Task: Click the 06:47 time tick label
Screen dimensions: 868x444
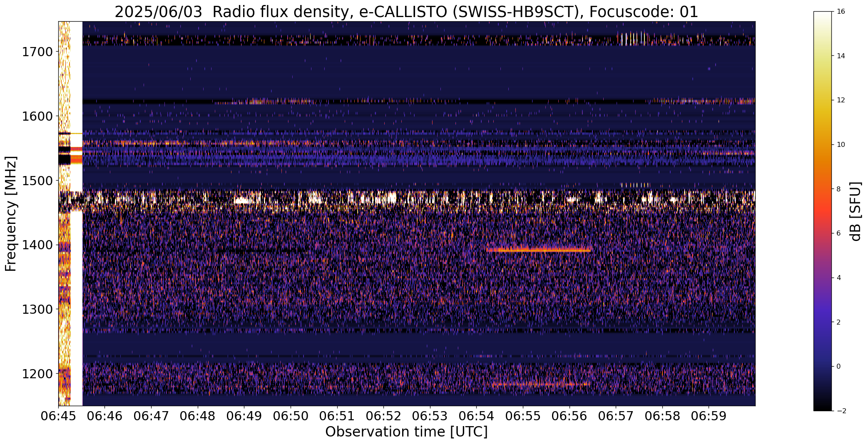Action: click(x=152, y=416)
